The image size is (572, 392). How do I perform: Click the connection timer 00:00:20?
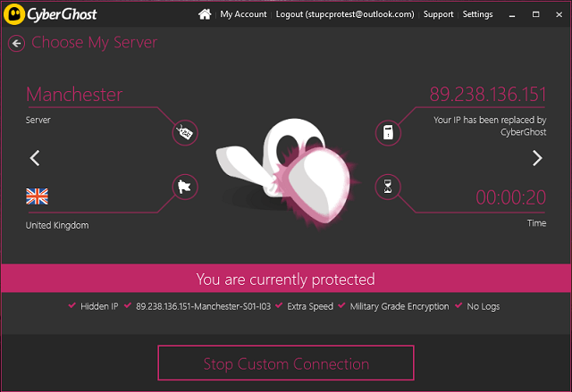pyautogui.click(x=510, y=198)
